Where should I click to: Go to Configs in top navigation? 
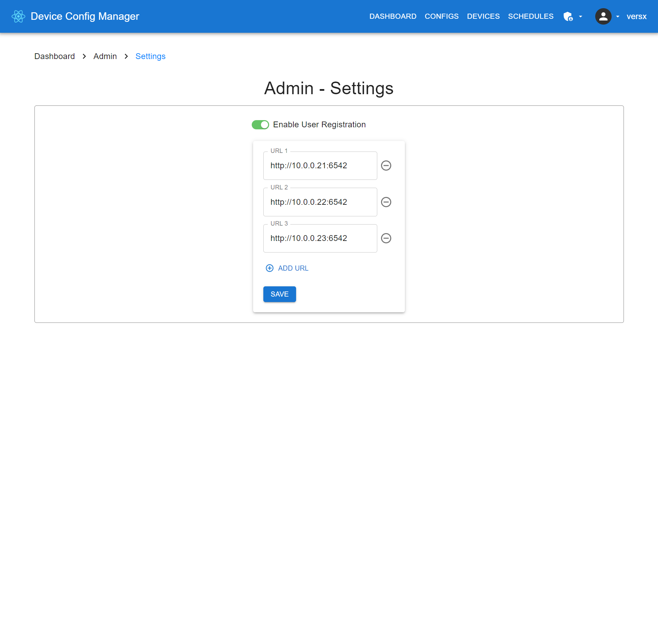pyautogui.click(x=441, y=16)
